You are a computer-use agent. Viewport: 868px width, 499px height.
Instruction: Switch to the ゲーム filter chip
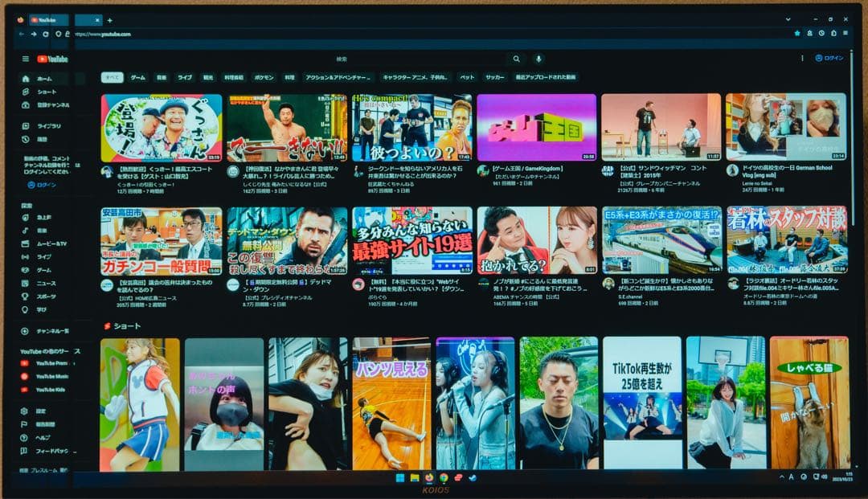tap(138, 79)
